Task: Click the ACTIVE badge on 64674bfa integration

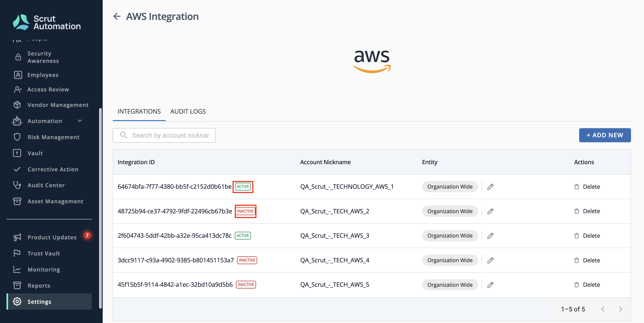Action: [243, 187]
